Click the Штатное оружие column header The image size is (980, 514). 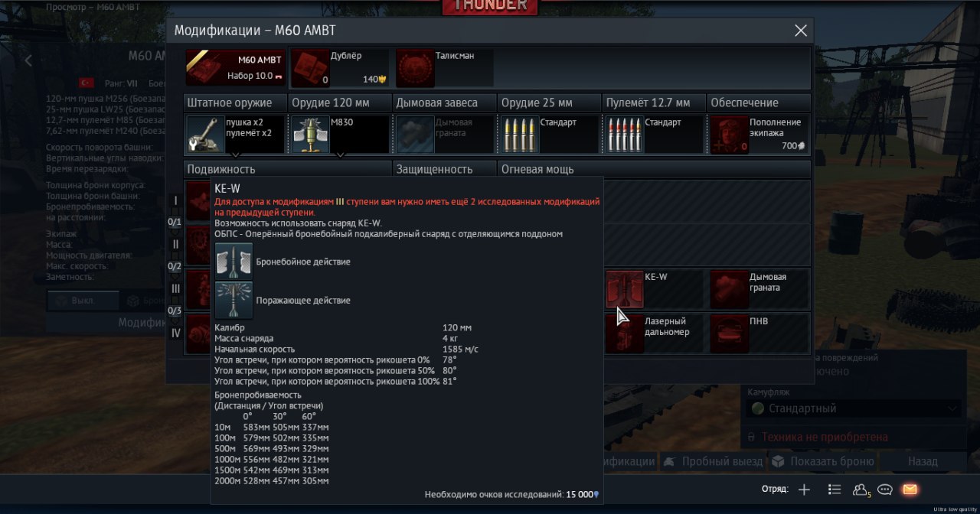[235, 102]
